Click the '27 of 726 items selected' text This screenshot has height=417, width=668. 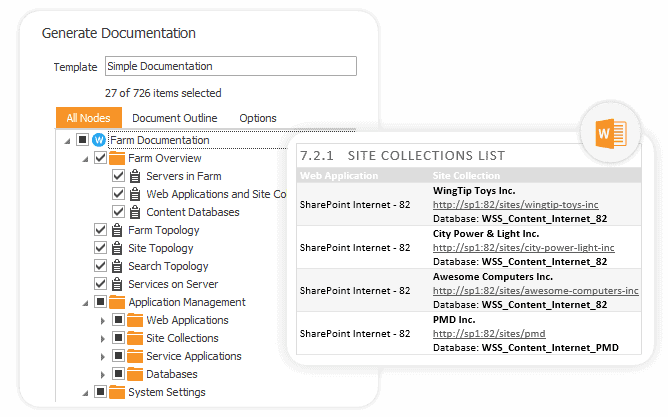tap(163, 93)
